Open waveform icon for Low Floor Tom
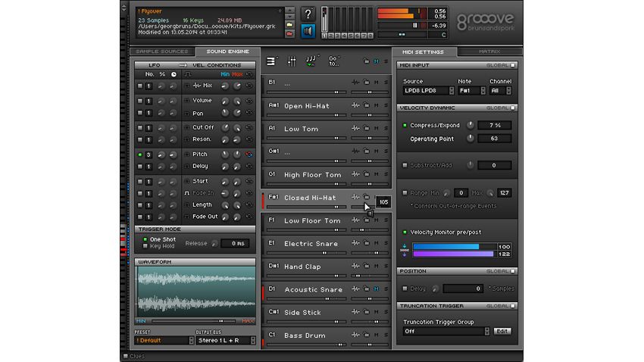This screenshot has width=644, height=362. 355,220
